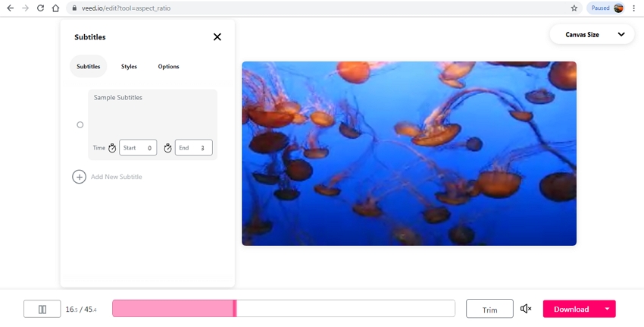Viewport: 644px width, 327px height.
Task: Seek in the pink video progress bar
Action: pyautogui.click(x=283, y=309)
